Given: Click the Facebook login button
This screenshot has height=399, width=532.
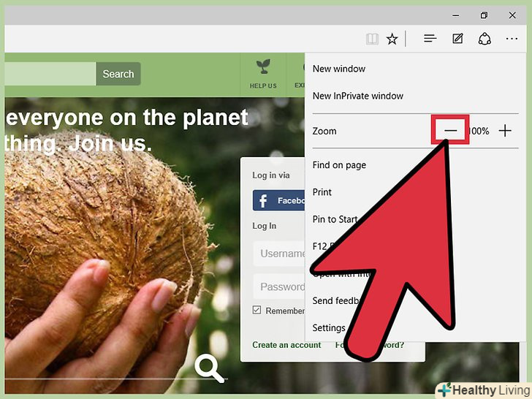Looking at the screenshot, I should coord(279,200).
